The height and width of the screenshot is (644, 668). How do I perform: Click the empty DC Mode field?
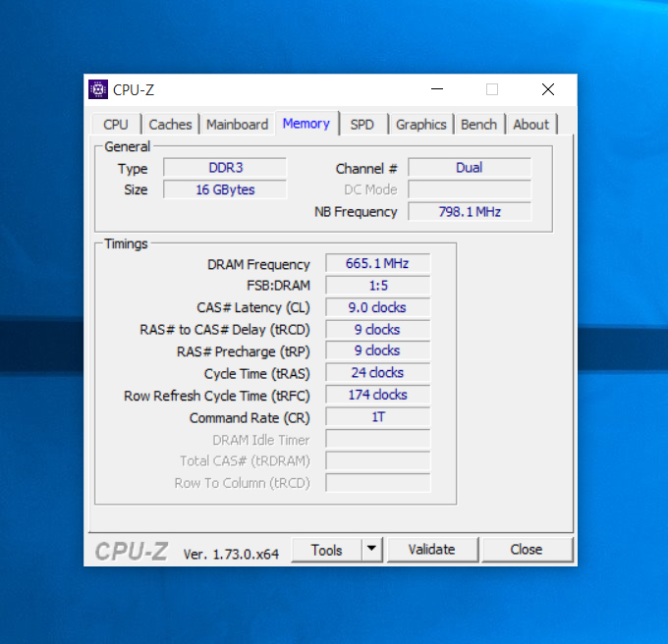(x=470, y=189)
